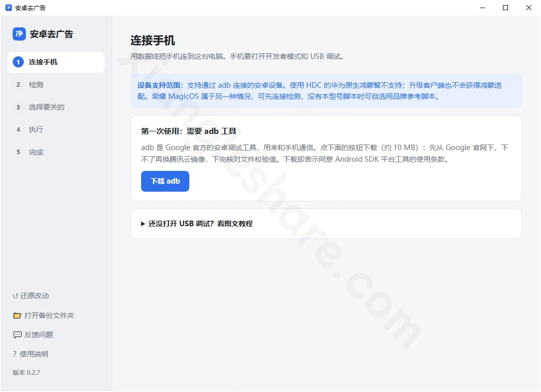Switch to the 执行 step

click(56, 130)
